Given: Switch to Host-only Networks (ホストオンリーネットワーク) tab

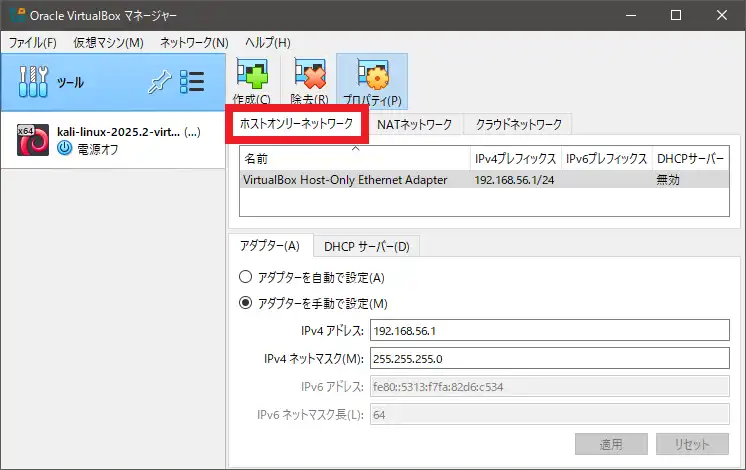Looking at the screenshot, I should 296,124.
